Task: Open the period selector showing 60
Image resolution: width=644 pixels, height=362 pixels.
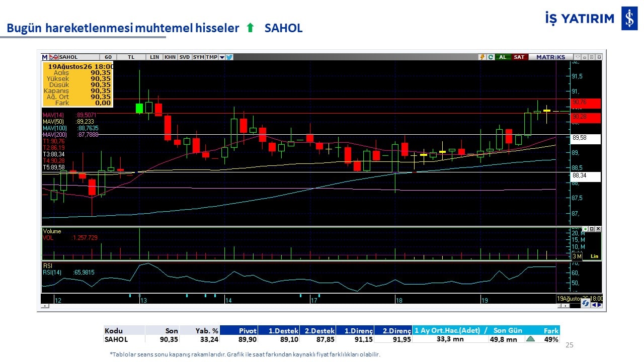Action: 108,57
